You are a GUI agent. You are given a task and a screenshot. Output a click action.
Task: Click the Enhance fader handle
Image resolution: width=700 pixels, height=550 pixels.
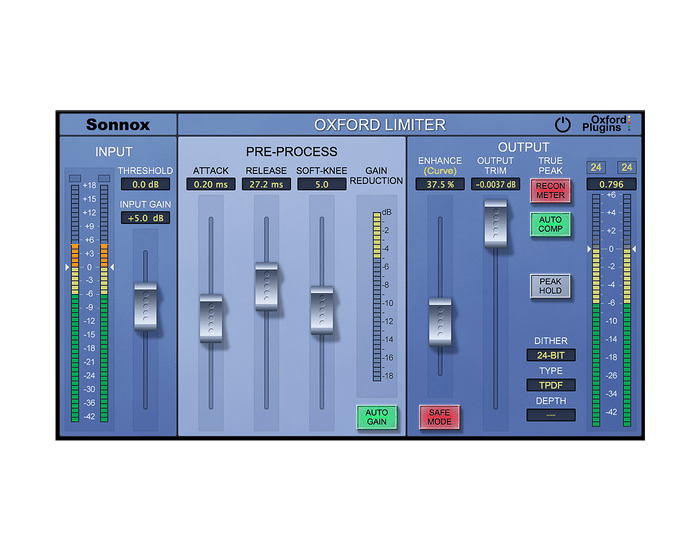440,322
